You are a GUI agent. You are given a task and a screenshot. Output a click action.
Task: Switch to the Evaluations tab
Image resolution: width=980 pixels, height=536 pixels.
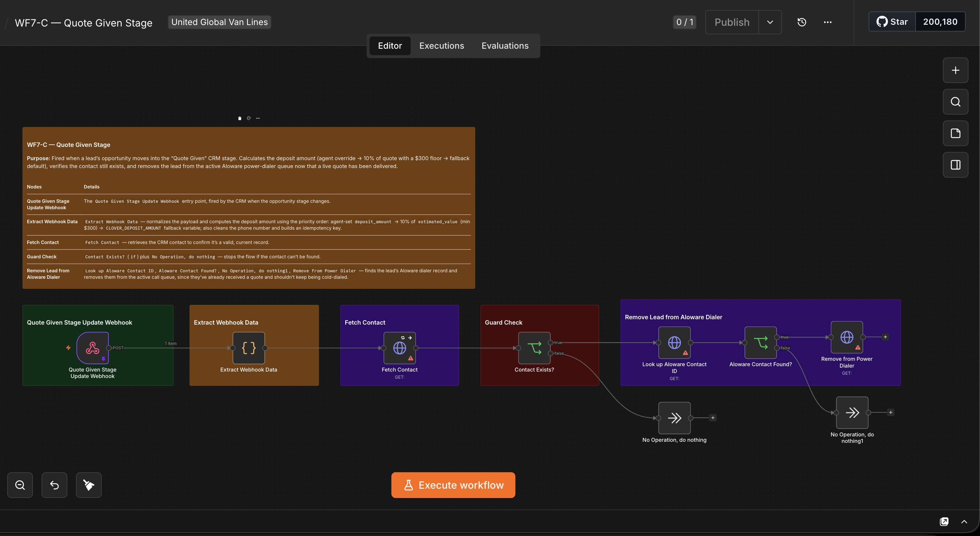point(505,46)
